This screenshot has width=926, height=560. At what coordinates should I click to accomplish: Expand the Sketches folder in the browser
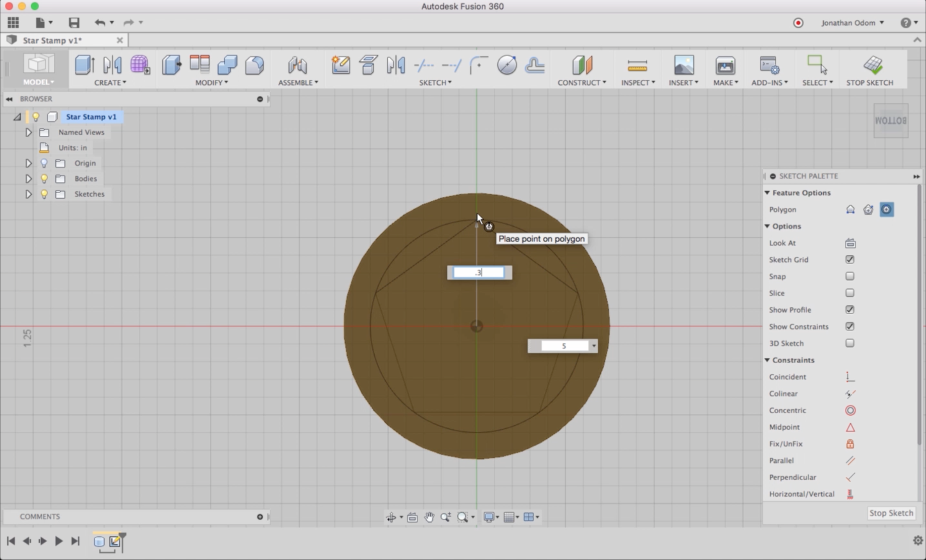pyautogui.click(x=28, y=194)
